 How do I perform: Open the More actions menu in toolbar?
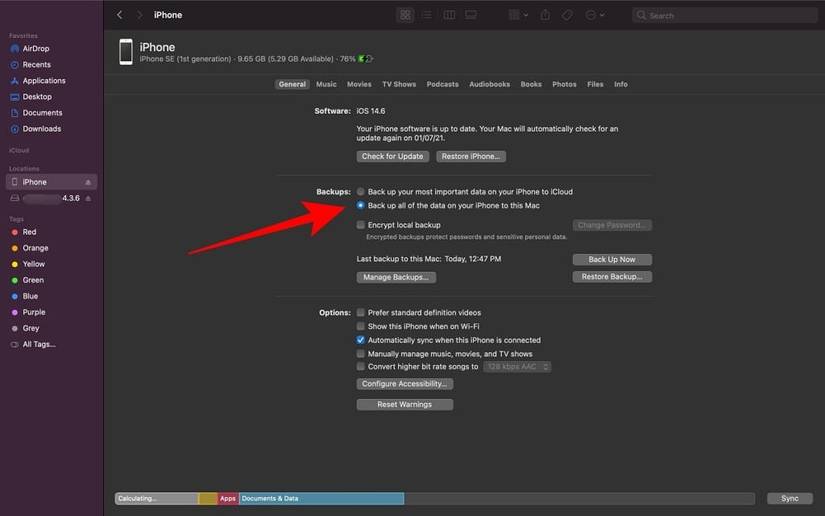[x=595, y=15]
